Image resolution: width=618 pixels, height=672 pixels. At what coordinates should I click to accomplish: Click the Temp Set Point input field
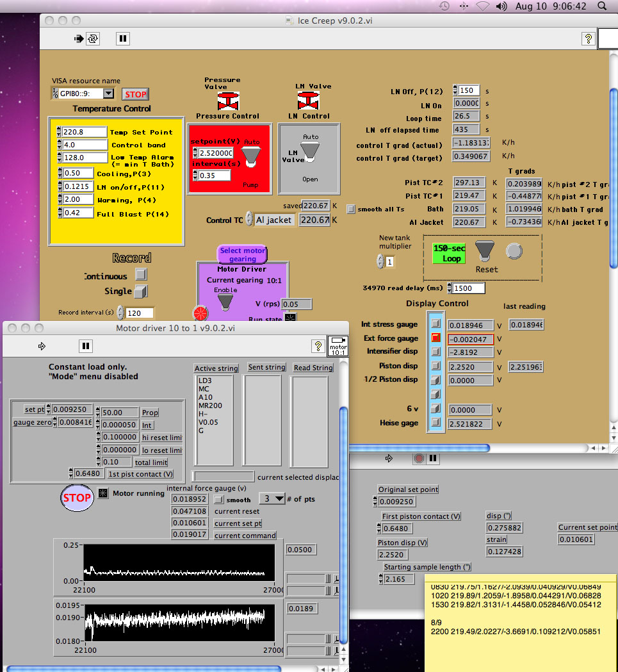[84, 132]
